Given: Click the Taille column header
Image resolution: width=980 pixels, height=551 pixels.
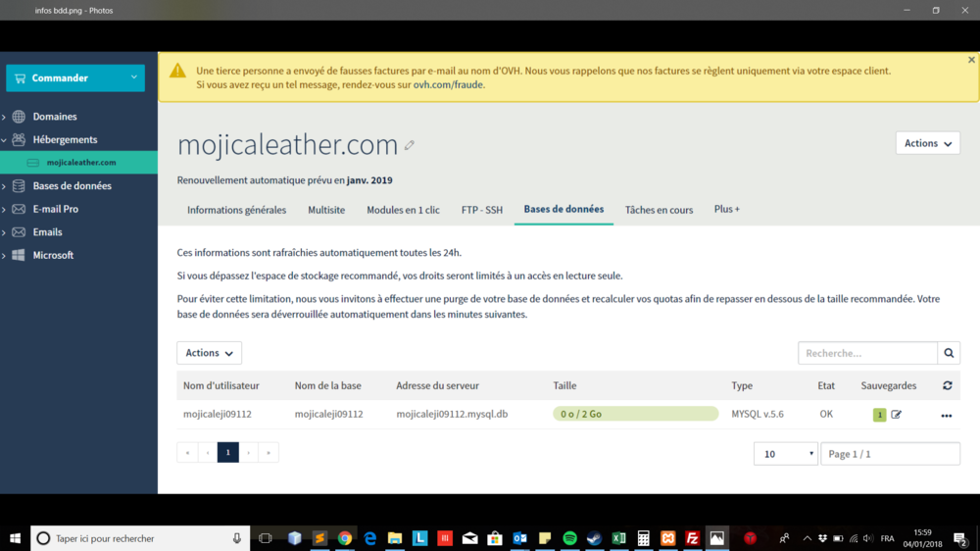Looking at the screenshot, I should point(564,386).
